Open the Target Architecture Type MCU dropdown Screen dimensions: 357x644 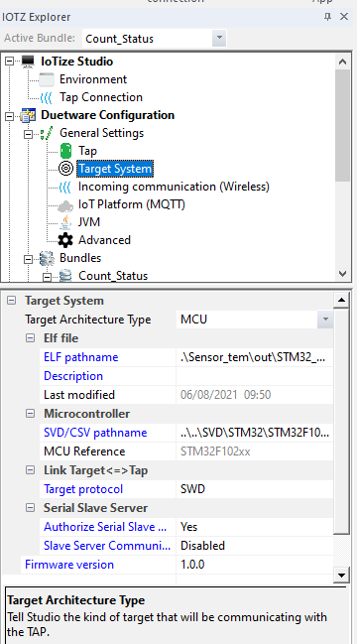click(x=325, y=320)
